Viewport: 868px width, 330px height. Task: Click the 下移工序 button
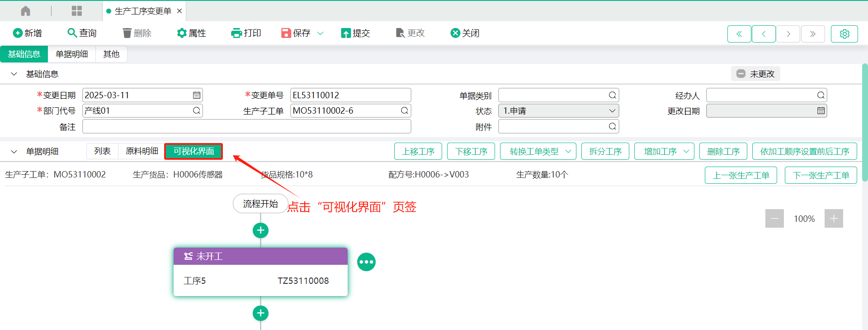pos(471,151)
